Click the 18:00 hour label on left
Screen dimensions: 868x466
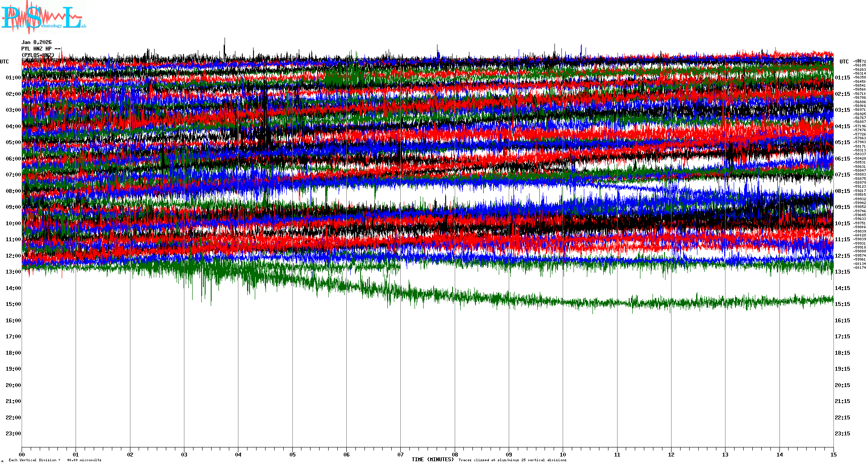[x=13, y=353]
